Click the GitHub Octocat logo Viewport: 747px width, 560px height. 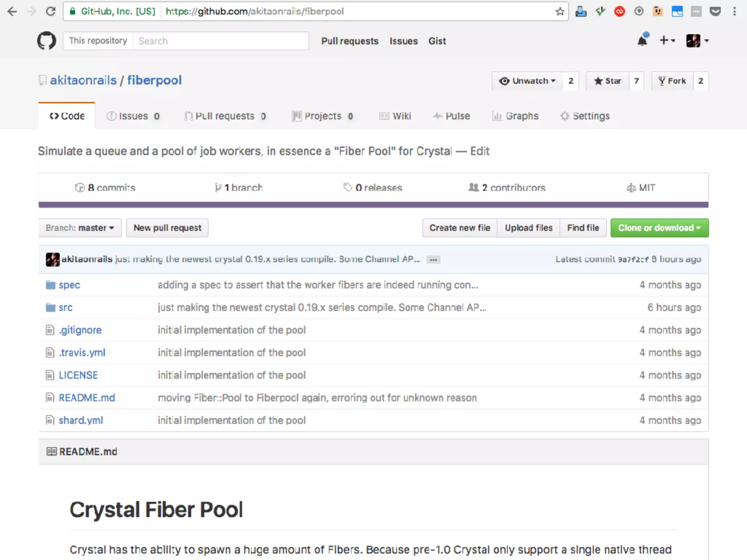point(47,40)
